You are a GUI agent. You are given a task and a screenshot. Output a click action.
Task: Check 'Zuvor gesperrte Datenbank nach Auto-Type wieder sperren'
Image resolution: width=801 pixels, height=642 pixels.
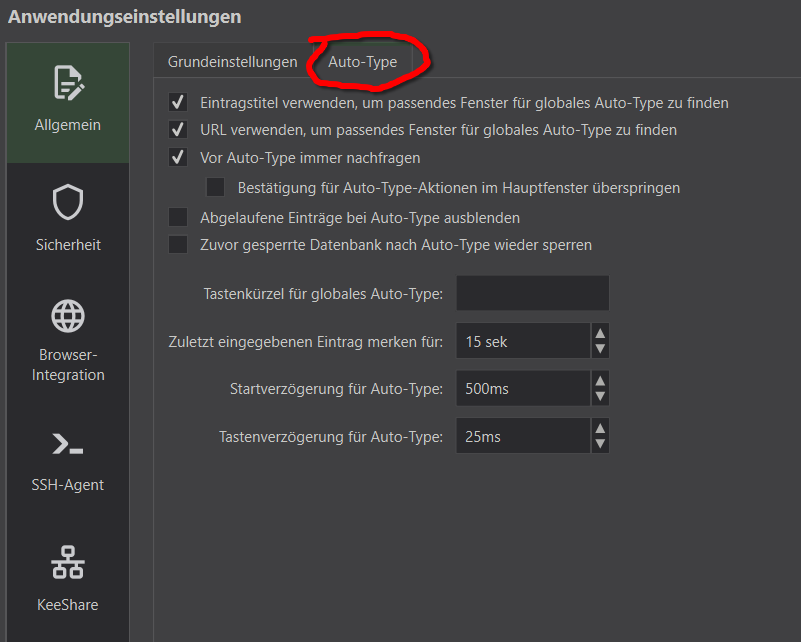177,243
